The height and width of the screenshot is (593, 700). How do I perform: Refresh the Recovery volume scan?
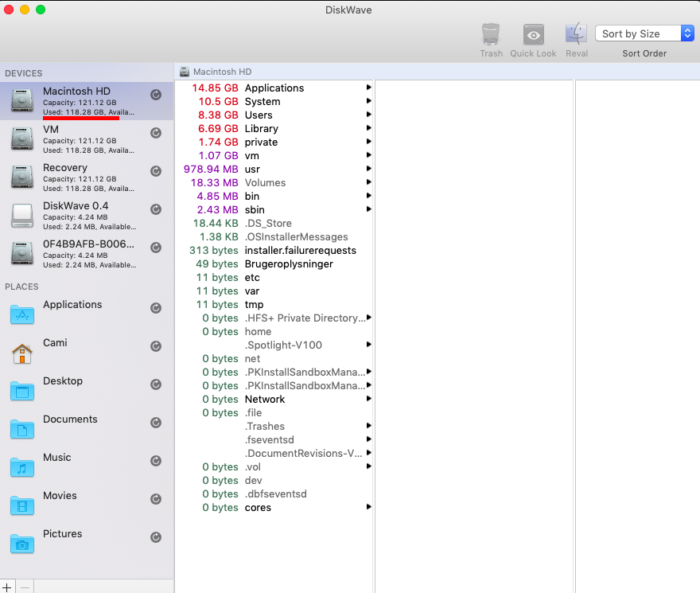(x=156, y=170)
